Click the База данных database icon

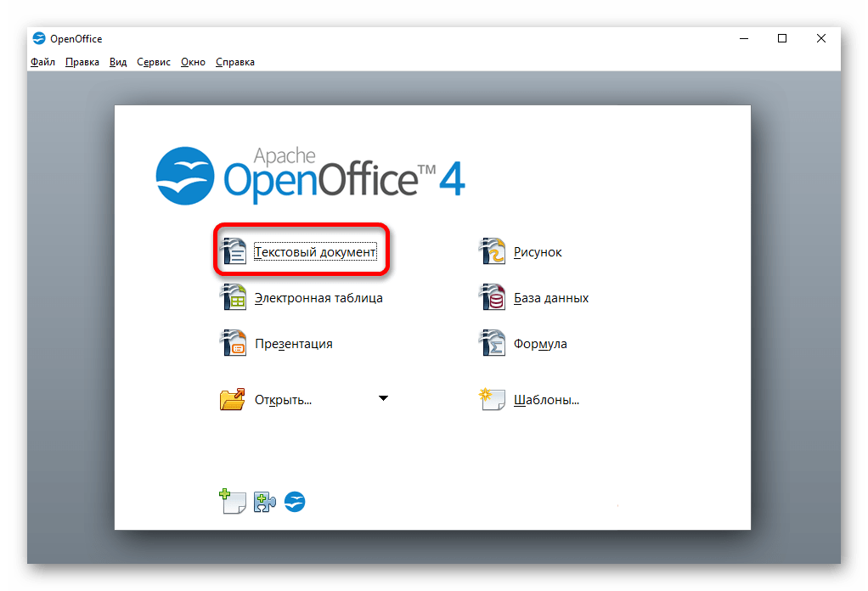492,297
